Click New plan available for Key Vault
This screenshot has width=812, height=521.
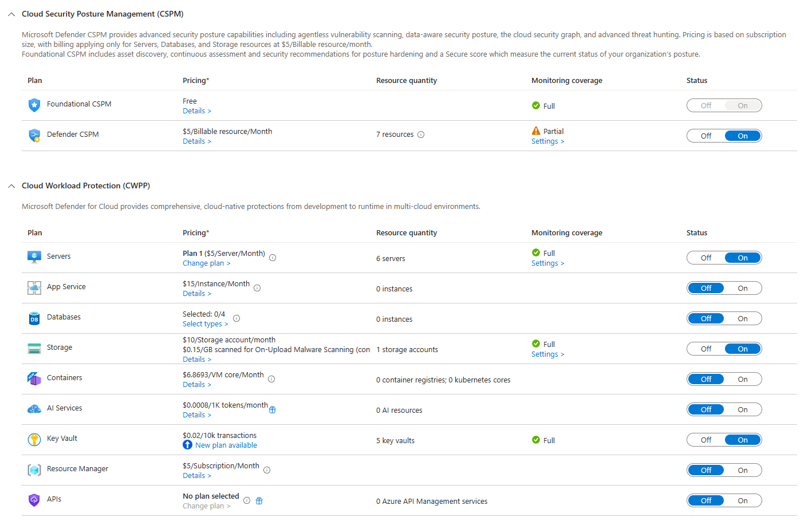click(226, 445)
